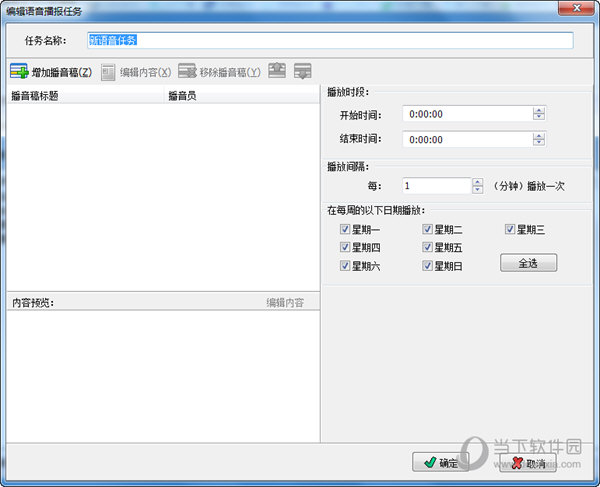This screenshot has height=487, width=600.
Task: Decrease 开始时间 with down spinner arrow
Action: (x=539, y=117)
